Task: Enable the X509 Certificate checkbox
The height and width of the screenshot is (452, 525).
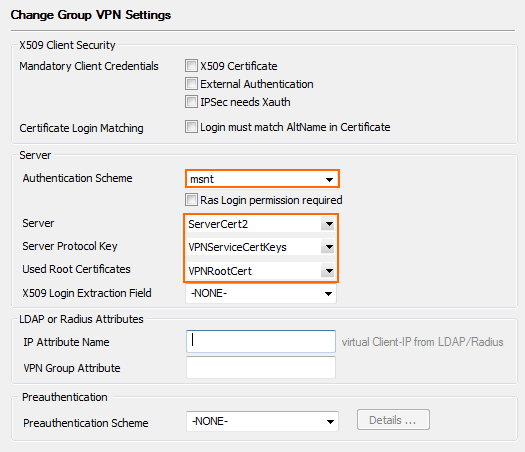Action: pyautogui.click(x=191, y=66)
